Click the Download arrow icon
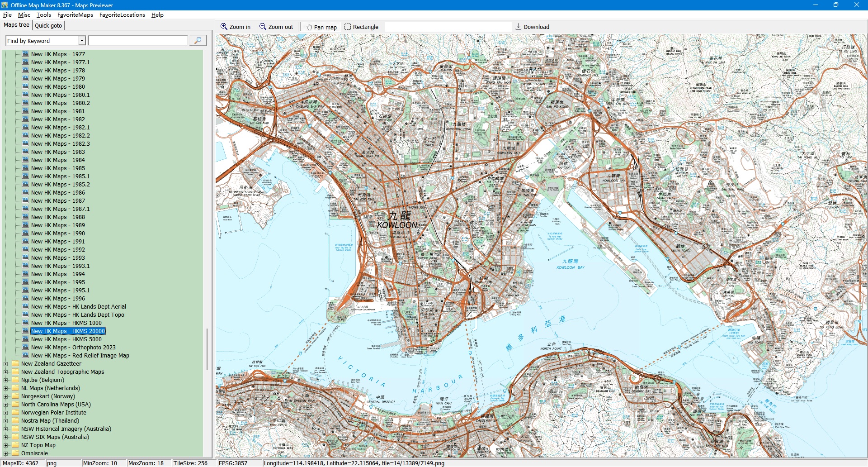 coord(519,27)
